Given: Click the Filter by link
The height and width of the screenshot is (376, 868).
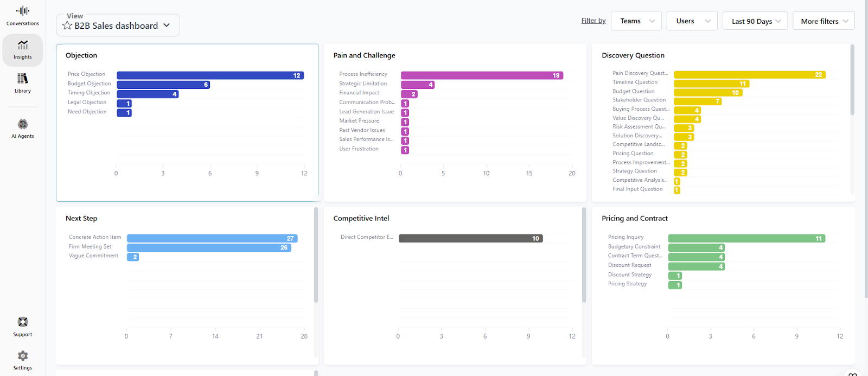Looking at the screenshot, I should click(593, 21).
